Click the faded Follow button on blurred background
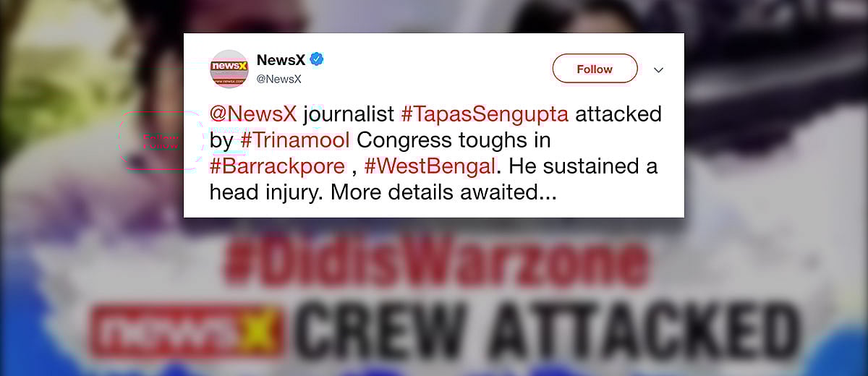This screenshot has width=868, height=376. [161, 141]
